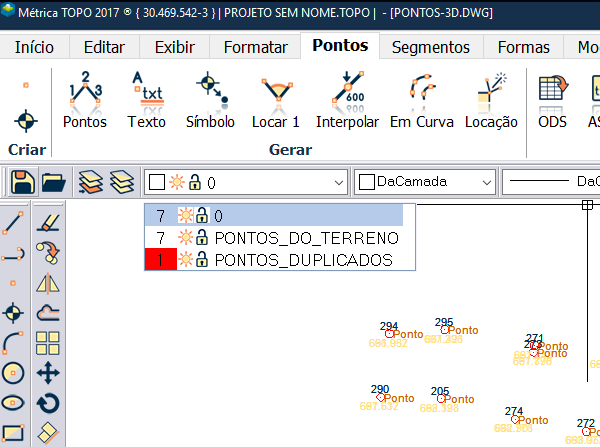Screen dimensions: 600x447
Task: Select the Mirror tool in sidebar
Action: [x=48, y=282]
